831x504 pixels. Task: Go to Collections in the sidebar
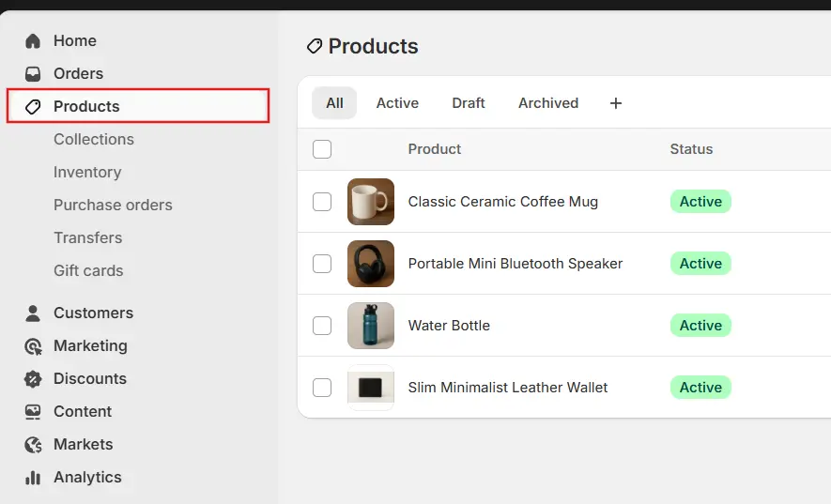(94, 140)
